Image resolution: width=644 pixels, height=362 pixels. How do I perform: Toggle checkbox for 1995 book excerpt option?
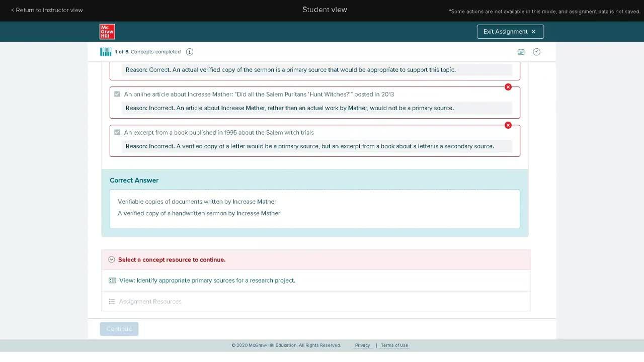(117, 132)
